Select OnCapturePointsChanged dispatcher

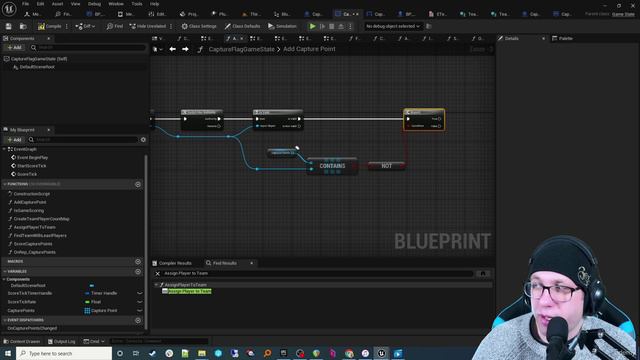[32, 328]
